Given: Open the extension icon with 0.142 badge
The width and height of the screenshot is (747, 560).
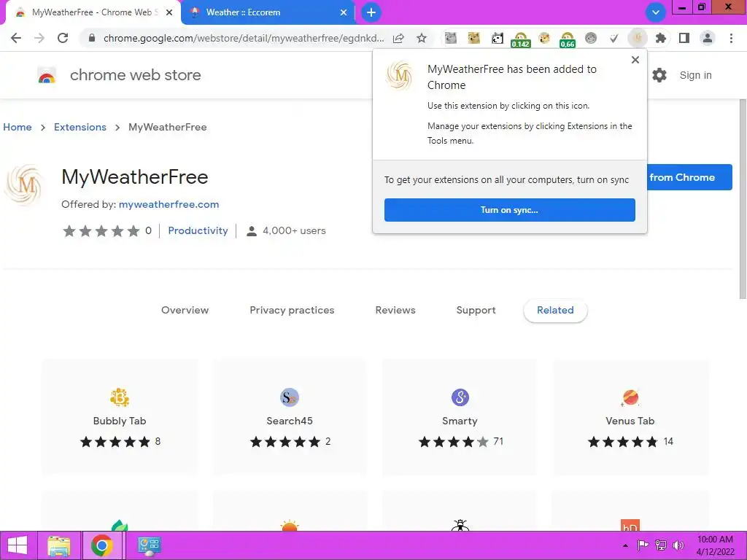Looking at the screenshot, I should pyautogui.click(x=520, y=39).
